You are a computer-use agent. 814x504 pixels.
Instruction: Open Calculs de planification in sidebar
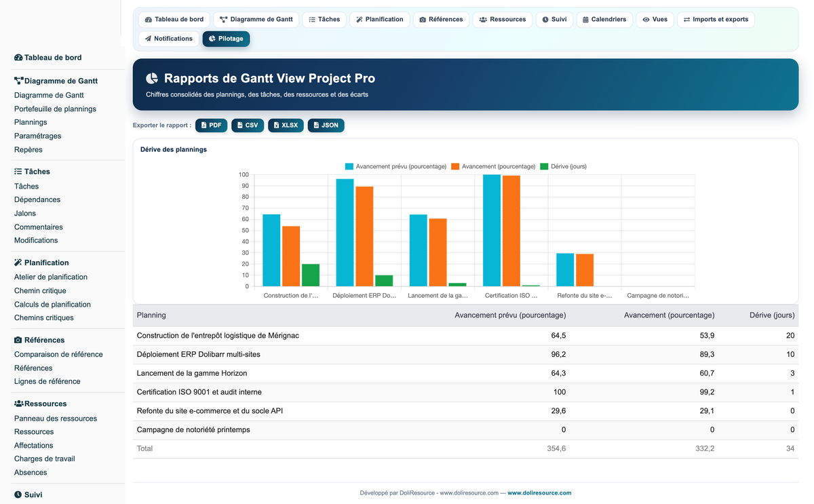click(x=52, y=304)
